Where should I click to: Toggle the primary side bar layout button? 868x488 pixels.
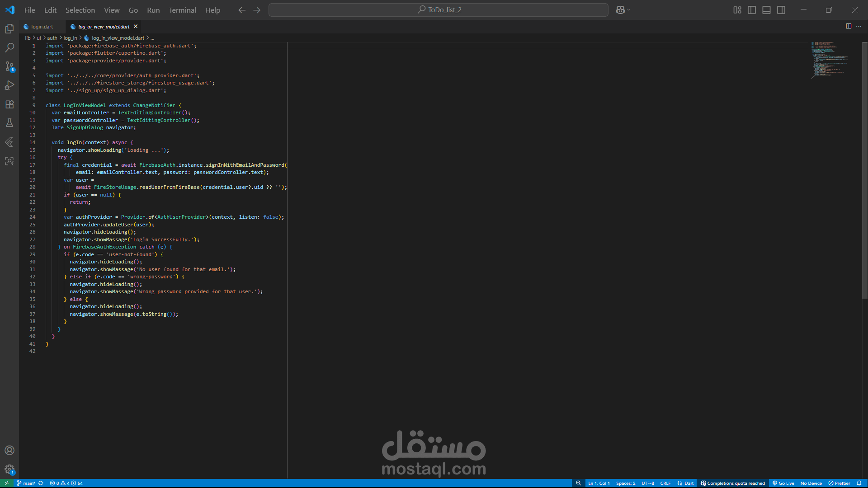click(752, 10)
